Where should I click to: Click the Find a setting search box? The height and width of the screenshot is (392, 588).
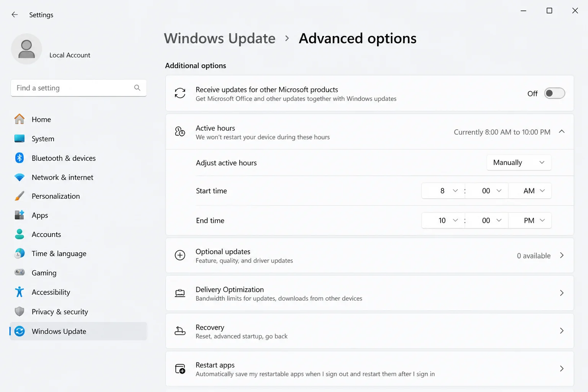tap(78, 88)
